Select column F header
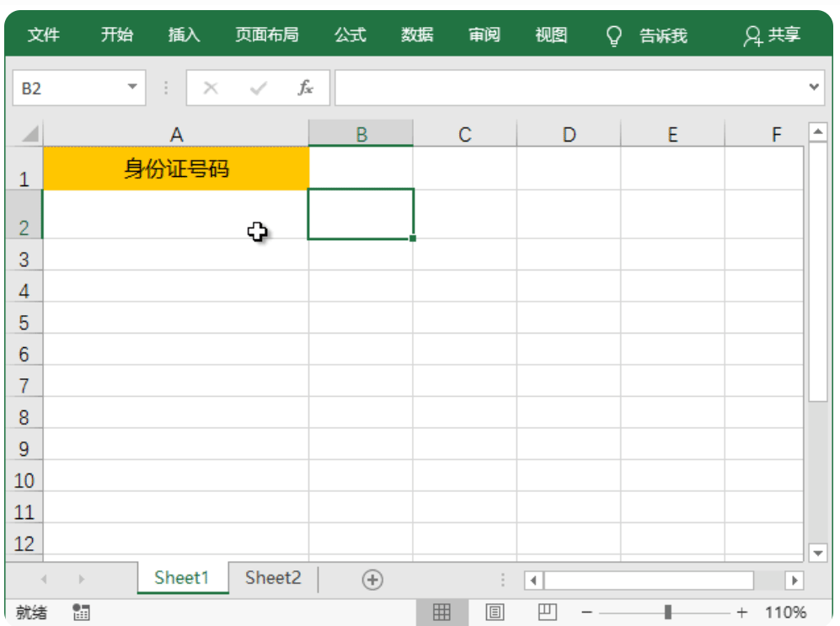This screenshot has height=626, width=840. tap(764, 134)
